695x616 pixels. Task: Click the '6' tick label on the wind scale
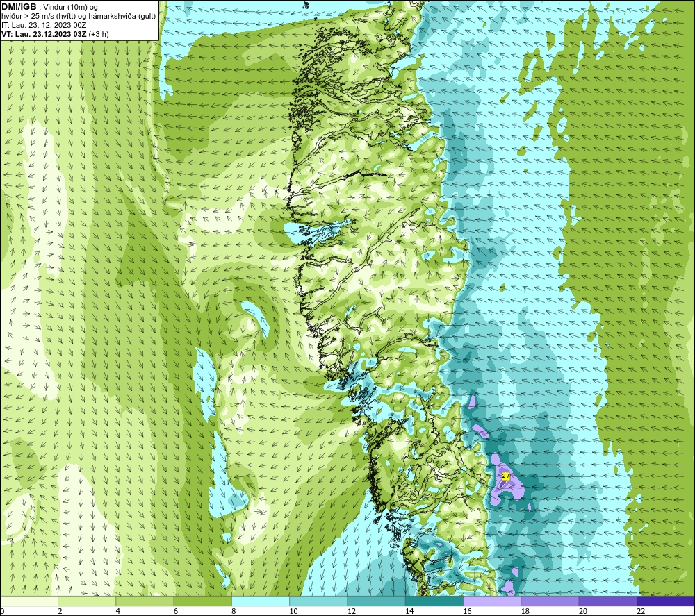pos(176,612)
